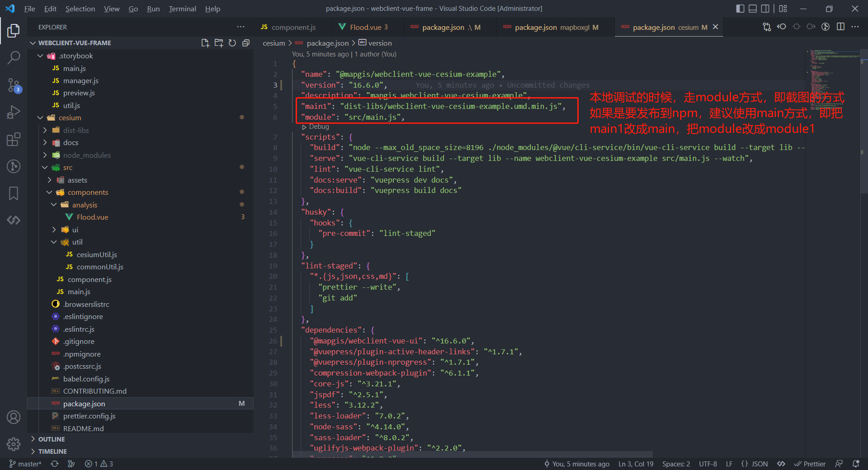Viewport: 868px width, 470px height.
Task: Open the Terminal menu
Action: 182,9
